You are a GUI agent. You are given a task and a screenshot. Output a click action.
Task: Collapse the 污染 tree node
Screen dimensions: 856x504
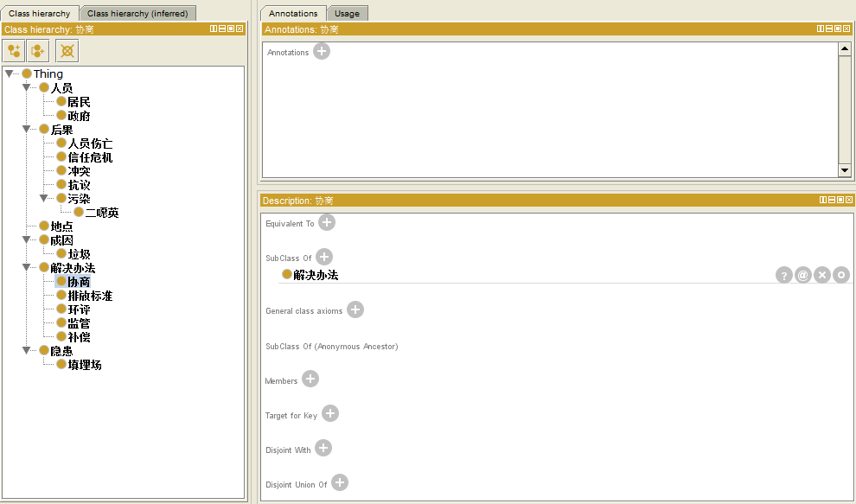(44, 199)
